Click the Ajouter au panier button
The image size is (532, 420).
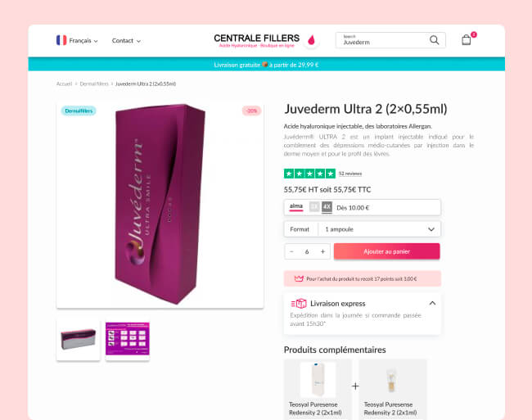click(x=387, y=251)
